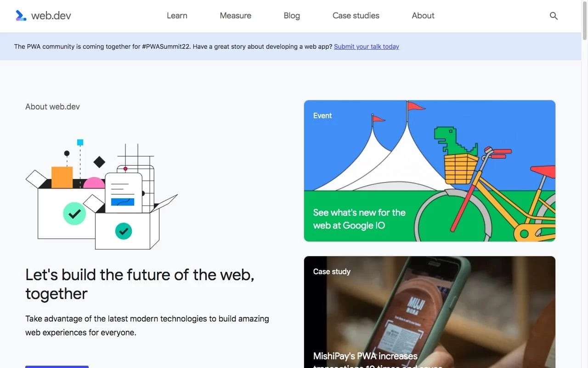This screenshot has width=588, height=368.
Task: Open the Learn menu item
Action: [x=177, y=16]
